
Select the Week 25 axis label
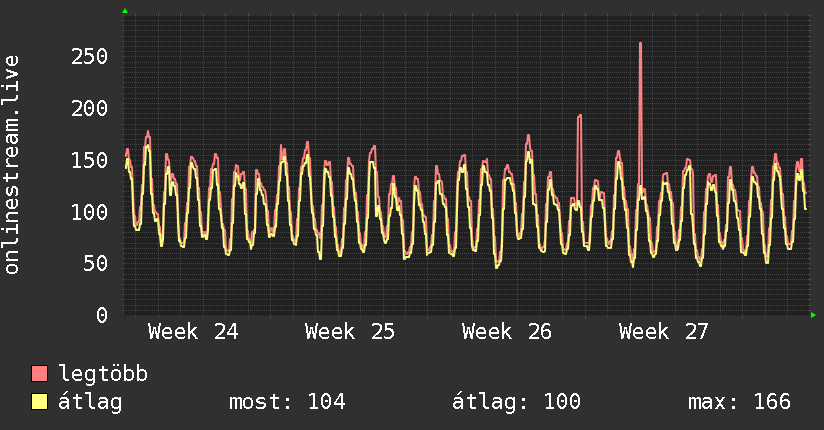(x=349, y=332)
